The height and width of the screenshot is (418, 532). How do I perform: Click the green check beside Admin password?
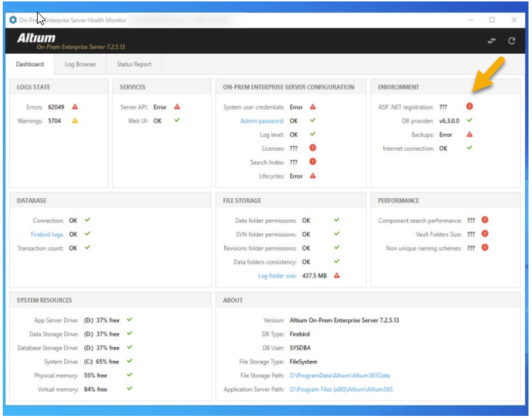coord(313,120)
